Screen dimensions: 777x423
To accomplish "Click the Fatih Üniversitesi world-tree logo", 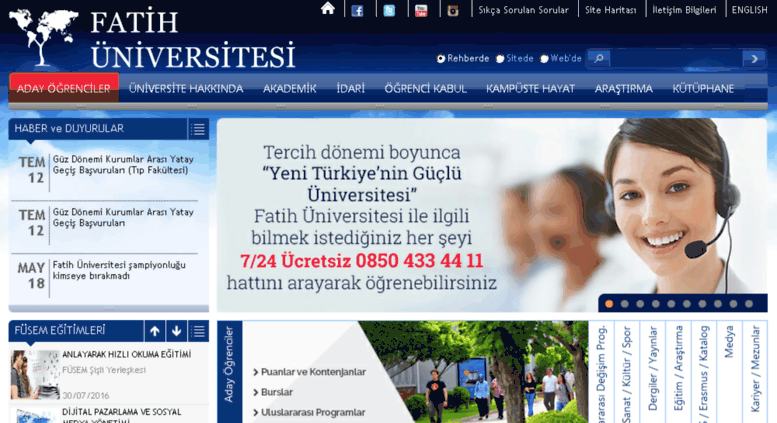I will click(43, 37).
